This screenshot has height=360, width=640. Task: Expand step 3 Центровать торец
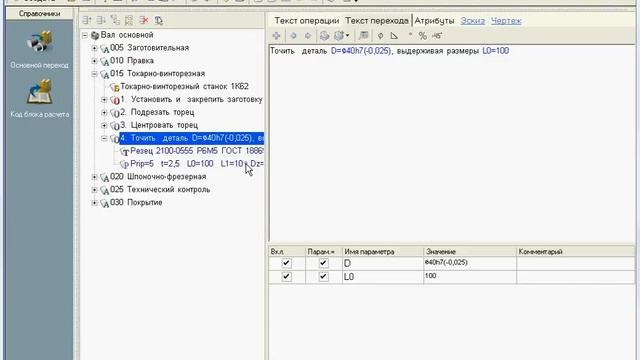(x=104, y=125)
